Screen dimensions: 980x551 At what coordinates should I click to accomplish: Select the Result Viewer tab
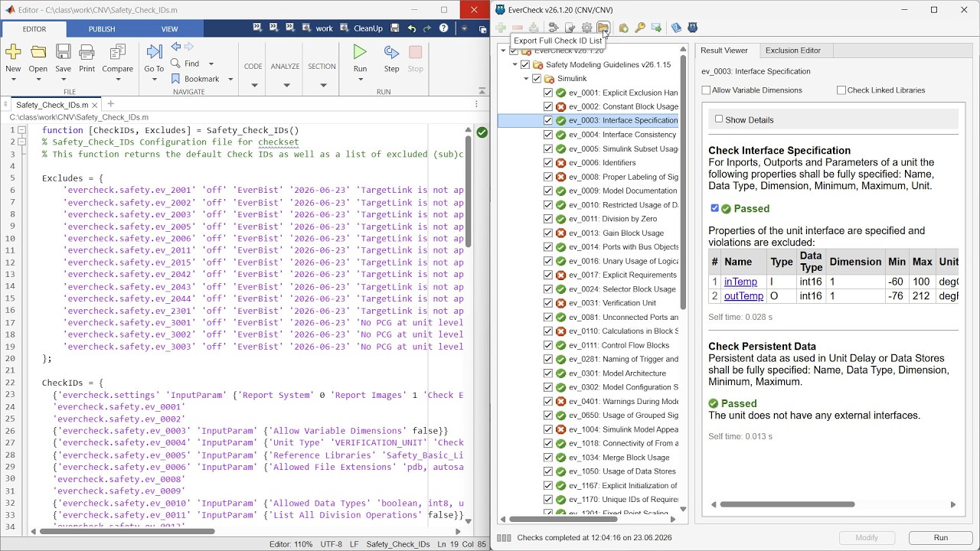pos(724,51)
